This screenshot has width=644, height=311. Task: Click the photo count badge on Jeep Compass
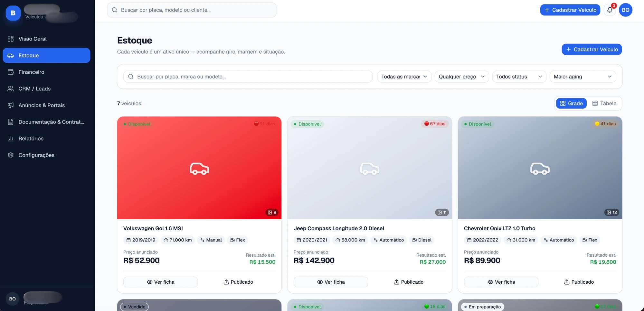pos(442,212)
